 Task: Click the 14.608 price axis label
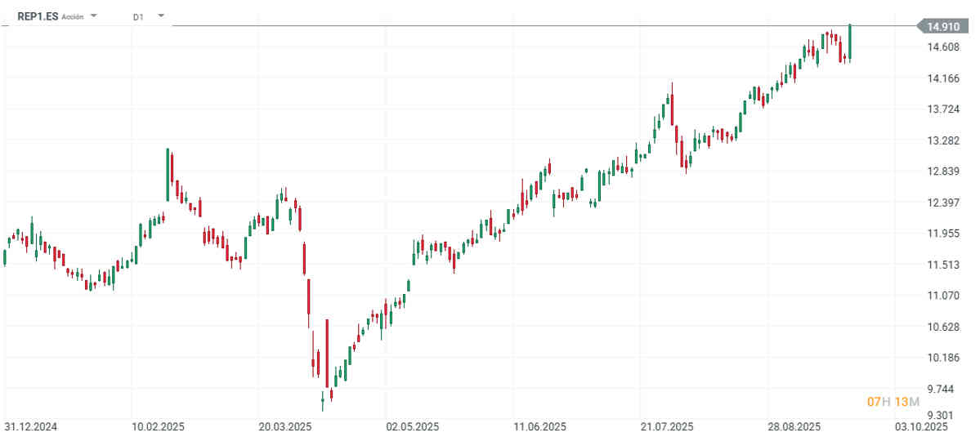943,47
